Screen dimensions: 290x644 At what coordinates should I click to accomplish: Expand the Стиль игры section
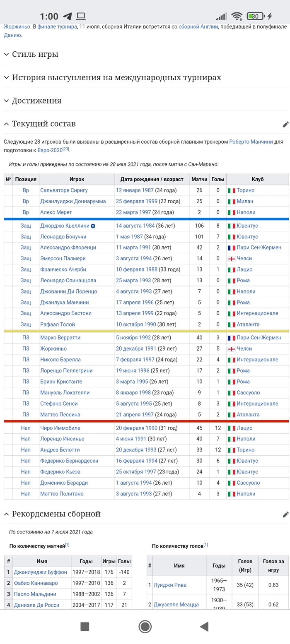click(x=35, y=54)
